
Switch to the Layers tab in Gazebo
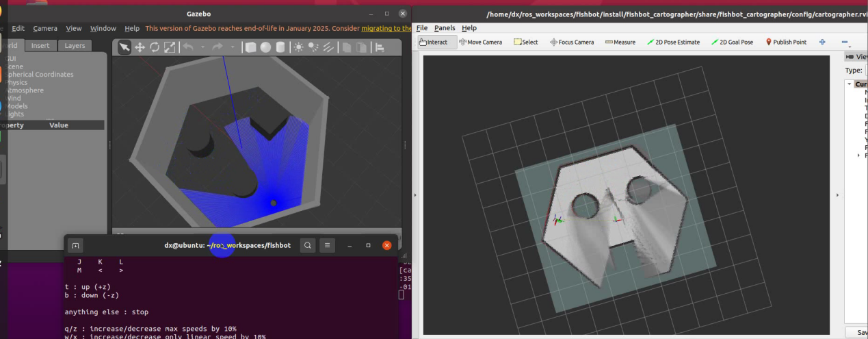(75, 45)
